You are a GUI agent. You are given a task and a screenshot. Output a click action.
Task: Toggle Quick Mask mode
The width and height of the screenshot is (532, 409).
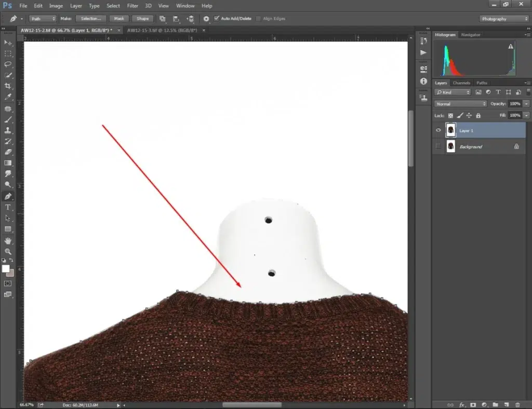[x=8, y=283]
